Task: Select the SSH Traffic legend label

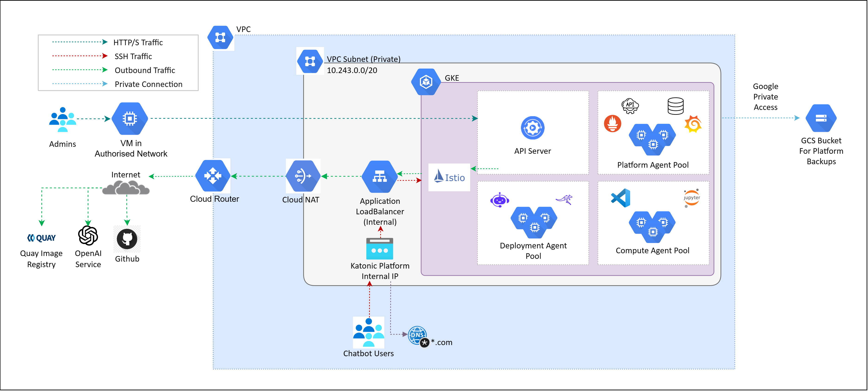Action: [x=133, y=56]
